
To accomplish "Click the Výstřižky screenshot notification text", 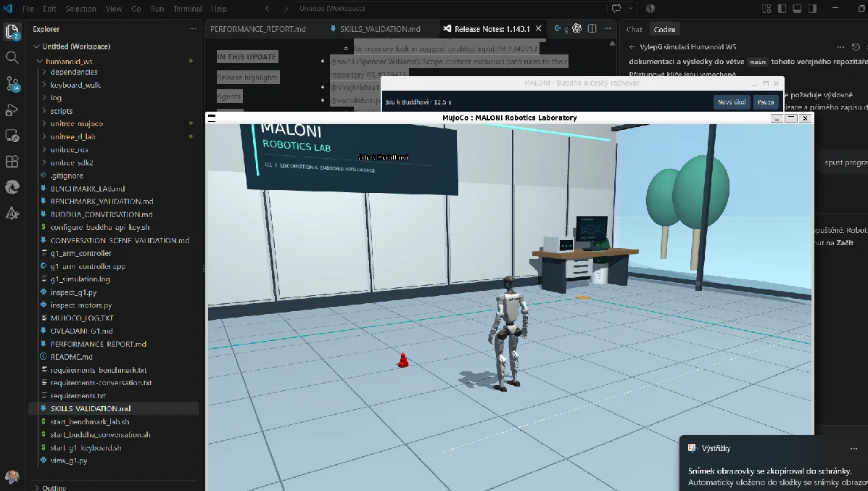I will coord(778,476).
